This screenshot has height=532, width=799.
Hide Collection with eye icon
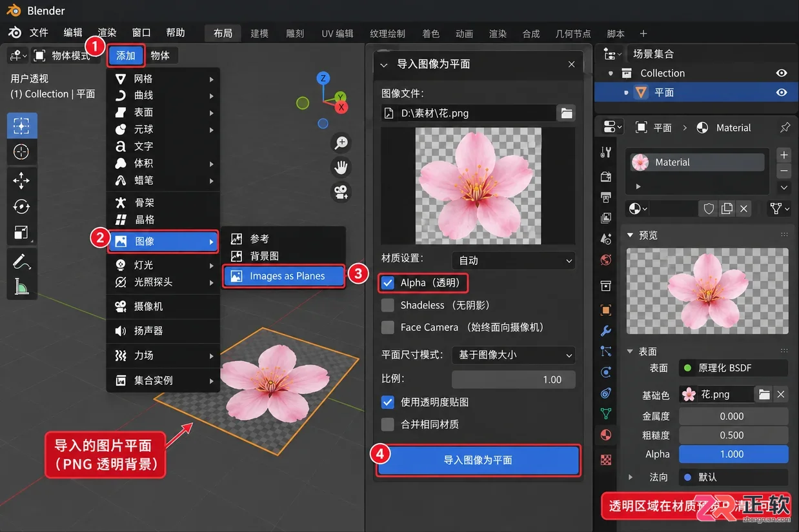[781, 73]
